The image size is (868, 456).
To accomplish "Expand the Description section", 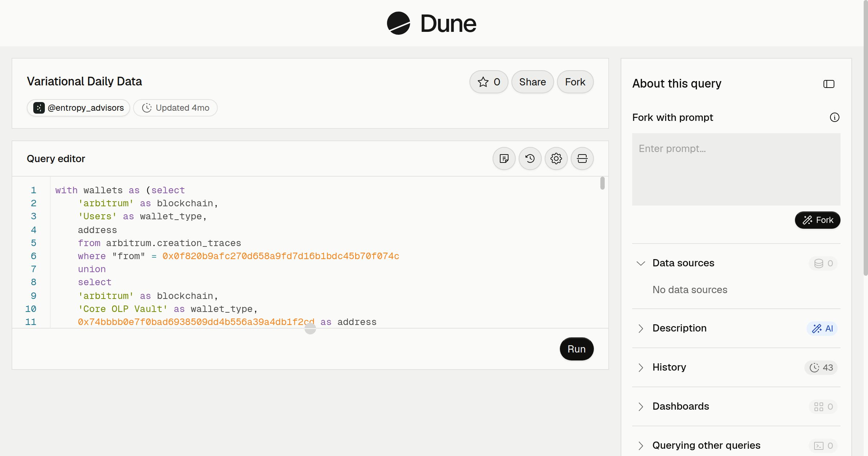I will click(641, 328).
